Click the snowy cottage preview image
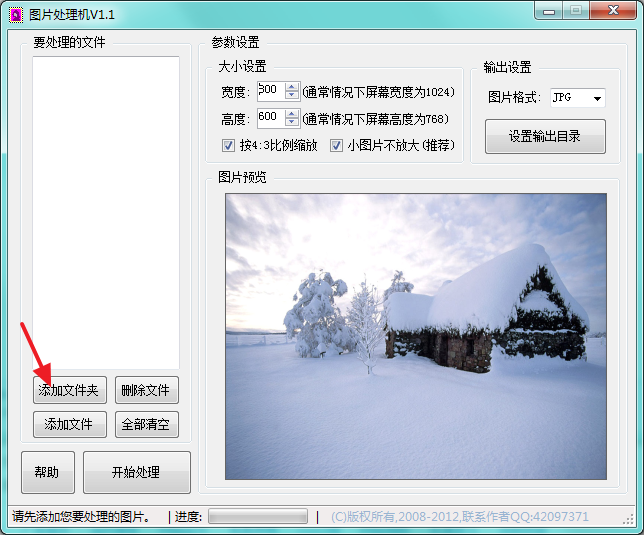 click(416, 336)
